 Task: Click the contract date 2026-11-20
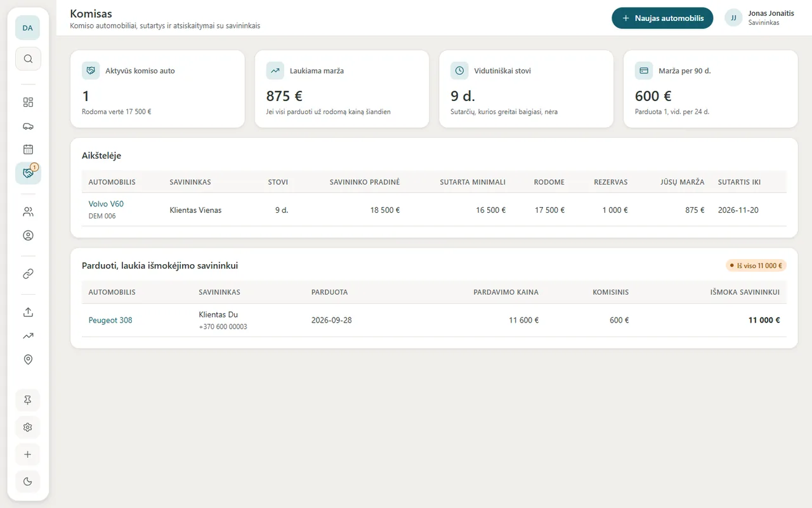tap(738, 210)
